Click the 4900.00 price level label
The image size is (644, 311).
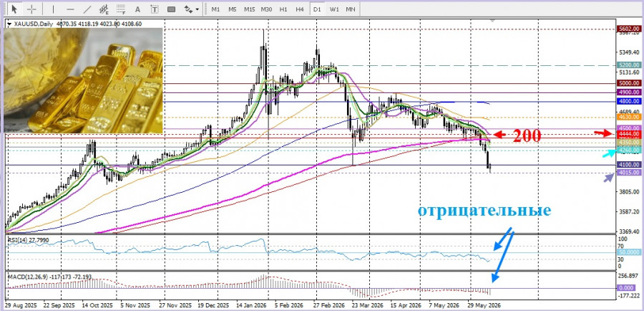click(629, 92)
